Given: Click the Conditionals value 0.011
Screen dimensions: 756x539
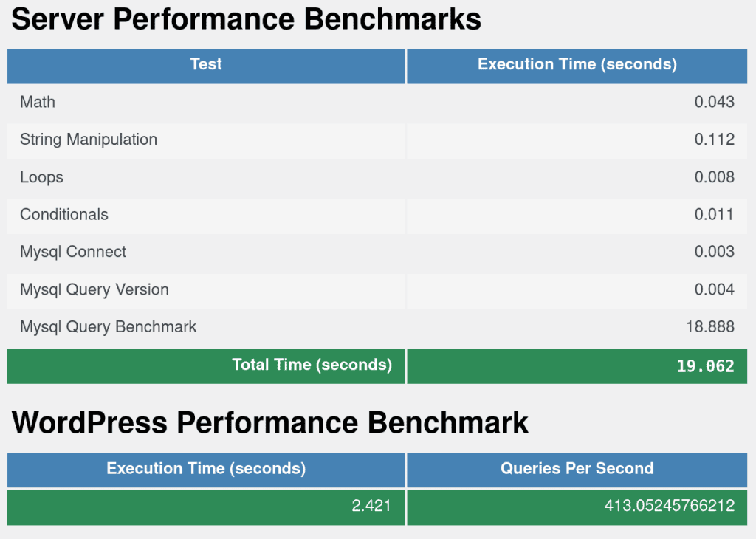Looking at the screenshot, I should [x=714, y=215].
